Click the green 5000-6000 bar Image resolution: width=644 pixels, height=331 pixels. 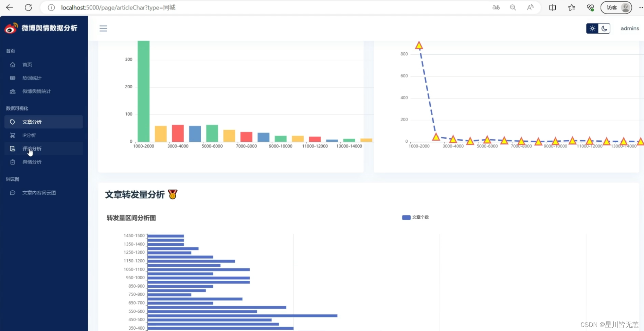(x=212, y=133)
